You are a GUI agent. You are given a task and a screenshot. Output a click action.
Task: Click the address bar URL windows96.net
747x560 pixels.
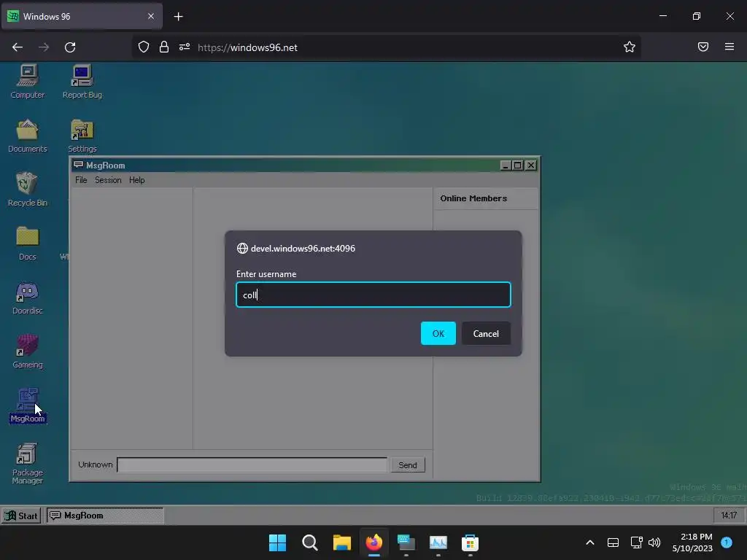(247, 47)
